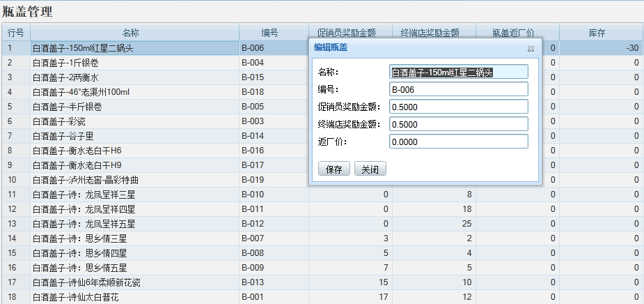Select row 白酒盖子-2两衡水

click(x=134, y=77)
